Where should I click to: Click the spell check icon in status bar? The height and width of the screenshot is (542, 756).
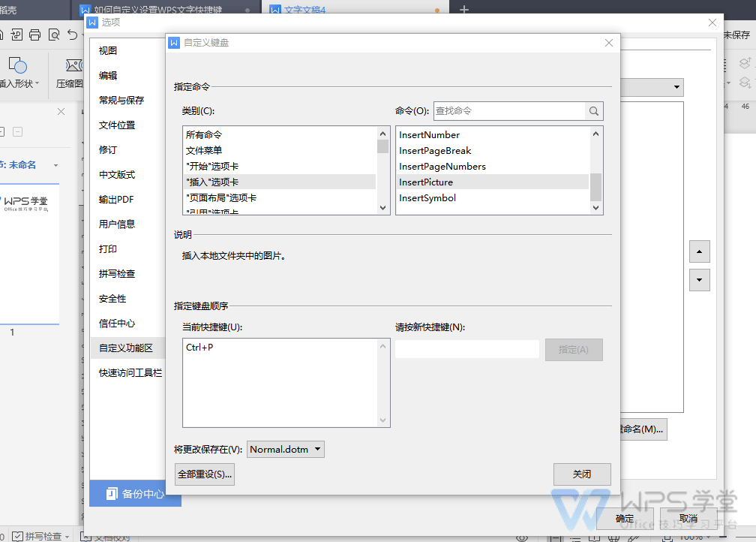pos(17,536)
